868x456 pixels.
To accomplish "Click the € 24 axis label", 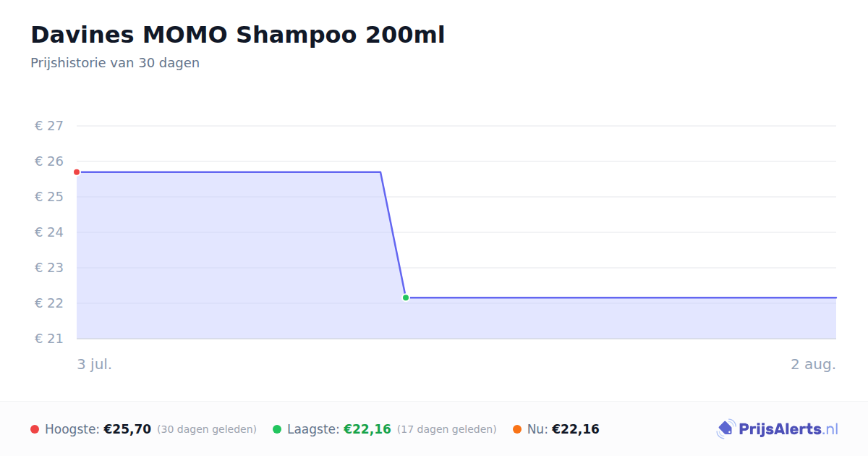I will pos(49,232).
